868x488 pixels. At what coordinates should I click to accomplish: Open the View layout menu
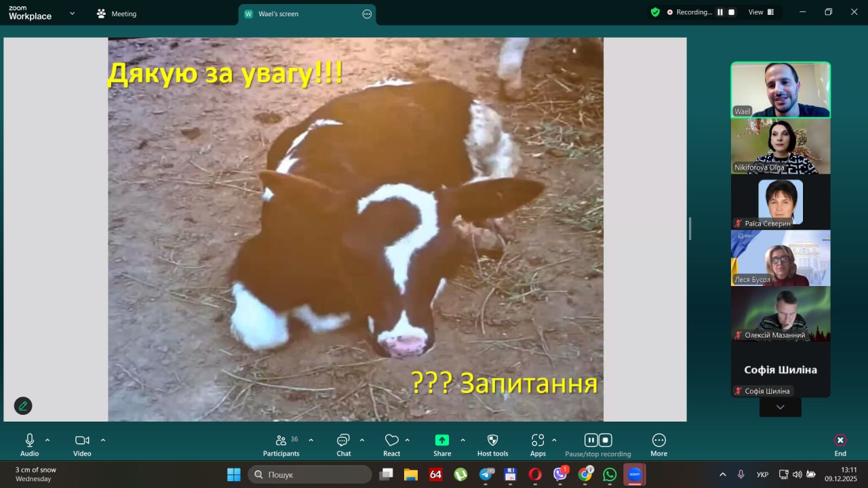[761, 12]
